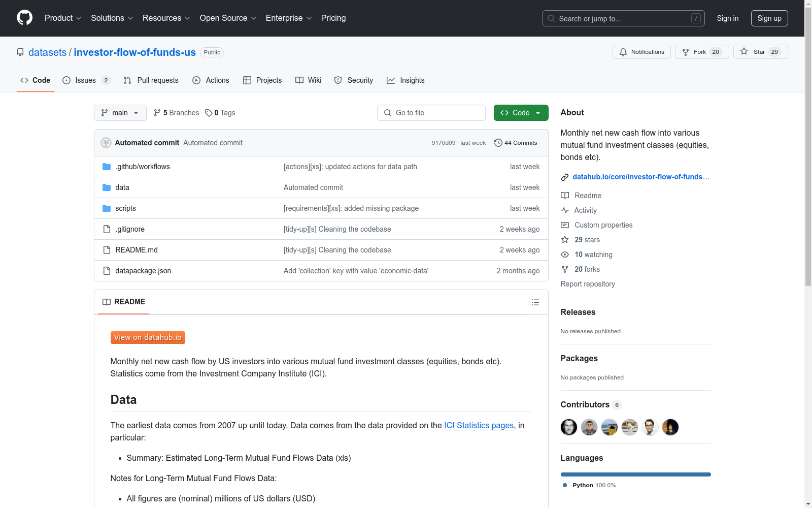This screenshot has height=508, width=812.
Task: Open the Insights tab
Action: click(405, 80)
